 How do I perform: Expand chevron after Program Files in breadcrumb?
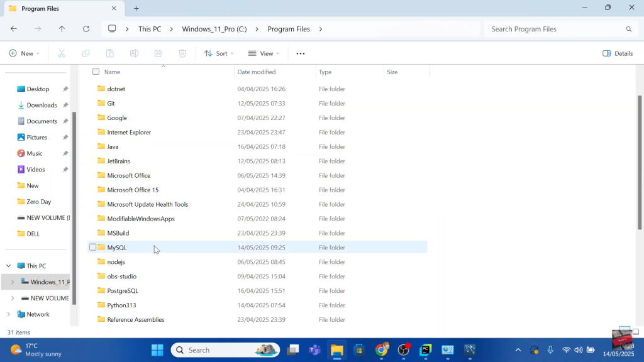click(321, 29)
